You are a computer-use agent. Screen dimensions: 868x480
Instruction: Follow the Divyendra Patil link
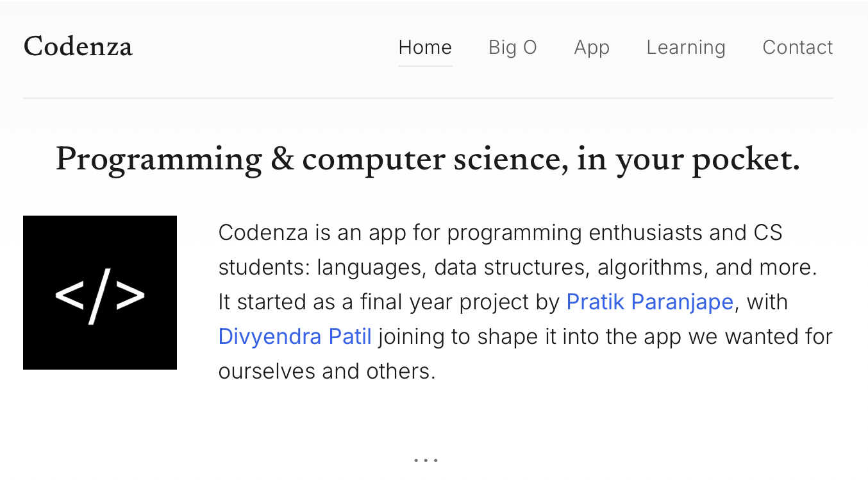point(295,336)
